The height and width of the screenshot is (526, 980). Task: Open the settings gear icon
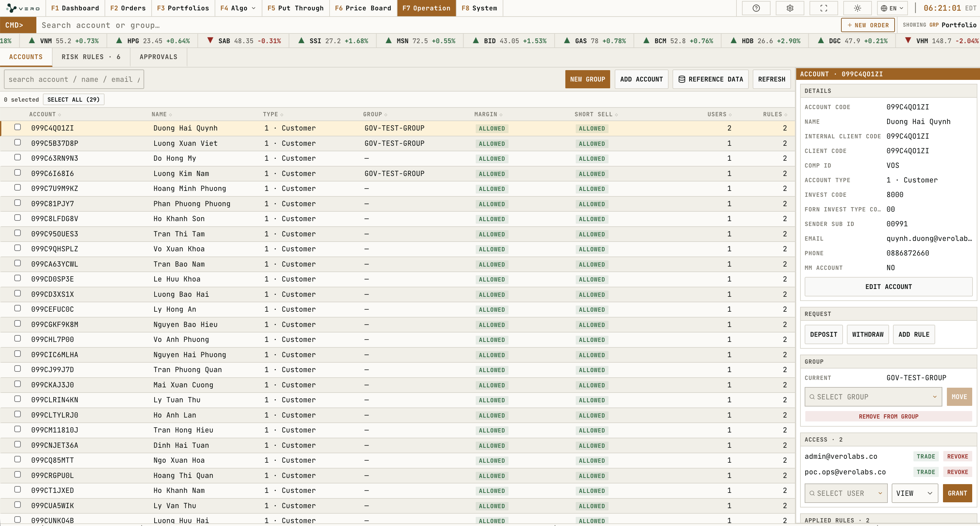(x=790, y=8)
